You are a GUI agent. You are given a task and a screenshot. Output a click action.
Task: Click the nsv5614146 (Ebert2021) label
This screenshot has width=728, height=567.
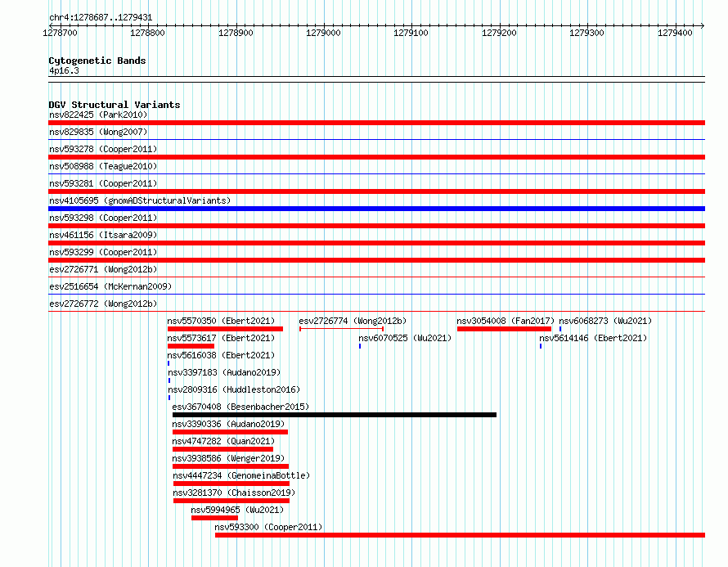pyautogui.click(x=593, y=338)
